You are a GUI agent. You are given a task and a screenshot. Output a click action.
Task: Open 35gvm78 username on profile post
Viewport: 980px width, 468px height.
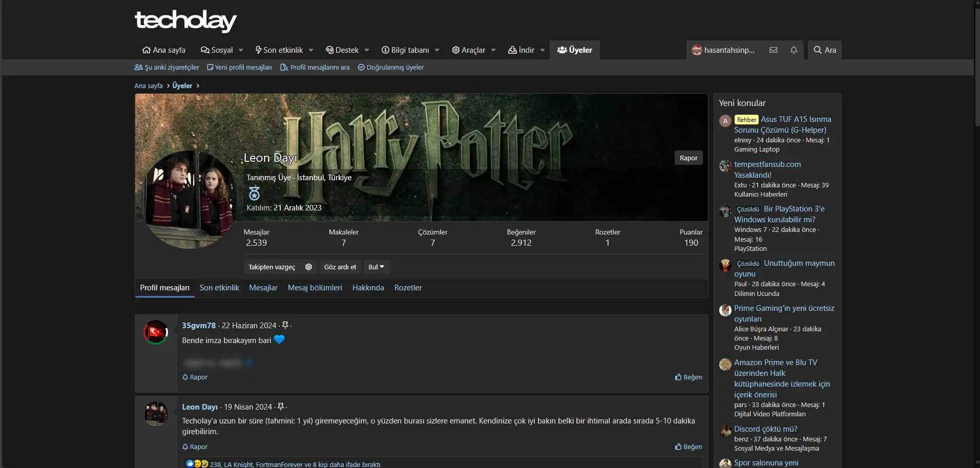click(x=199, y=325)
